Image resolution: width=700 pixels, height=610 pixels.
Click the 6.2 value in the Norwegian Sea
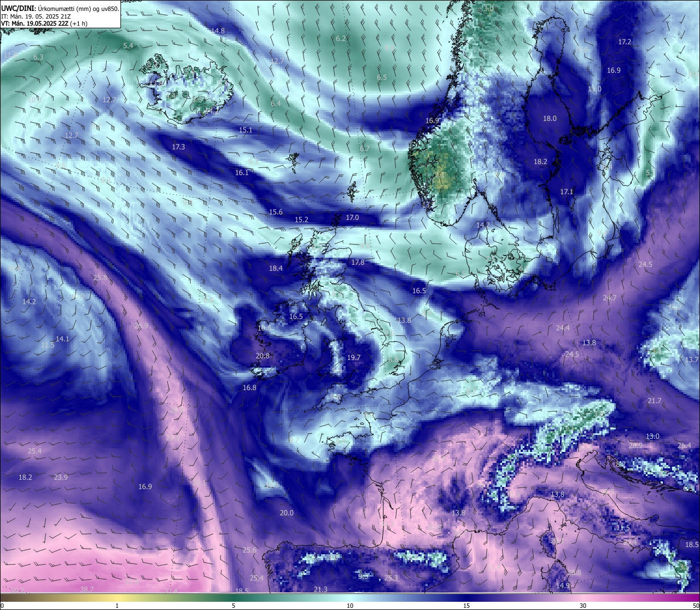[x=341, y=38]
